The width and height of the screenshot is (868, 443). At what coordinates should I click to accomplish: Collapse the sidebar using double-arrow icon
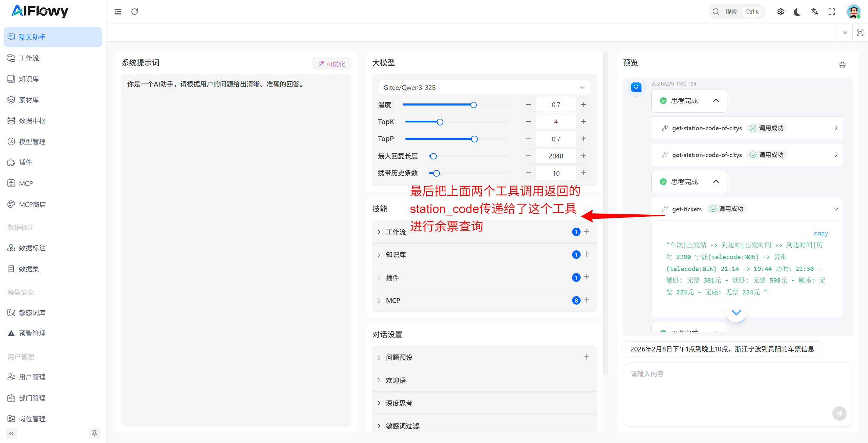(11, 433)
